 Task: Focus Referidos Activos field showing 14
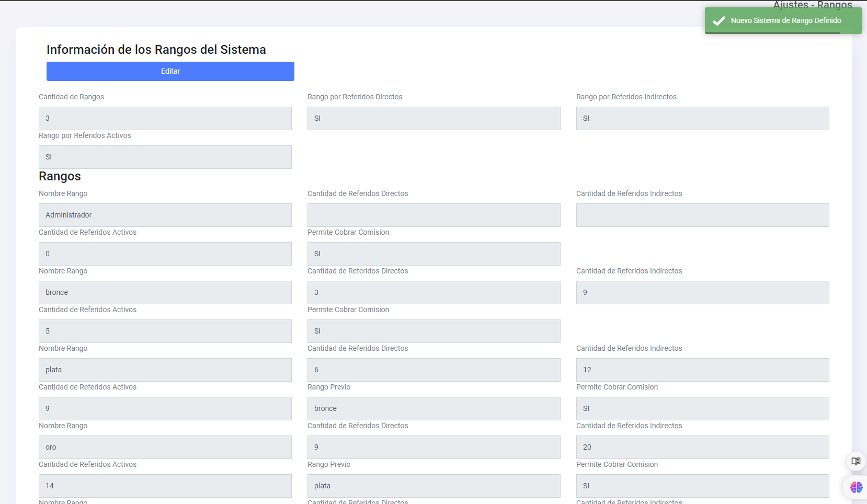click(x=165, y=486)
